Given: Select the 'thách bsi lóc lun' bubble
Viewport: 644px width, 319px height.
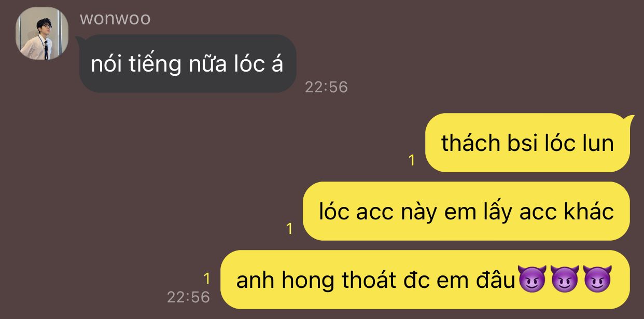Looking at the screenshot, I should [527, 143].
